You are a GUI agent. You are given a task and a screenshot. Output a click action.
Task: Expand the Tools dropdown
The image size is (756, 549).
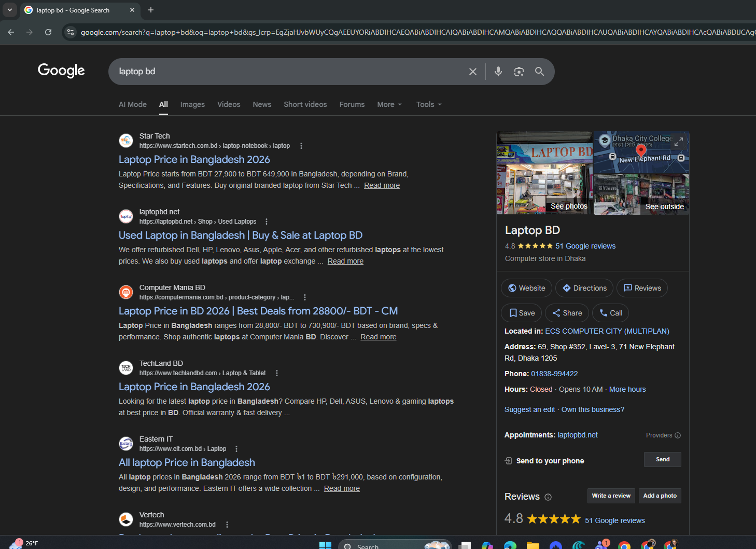pyautogui.click(x=428, y=104)
